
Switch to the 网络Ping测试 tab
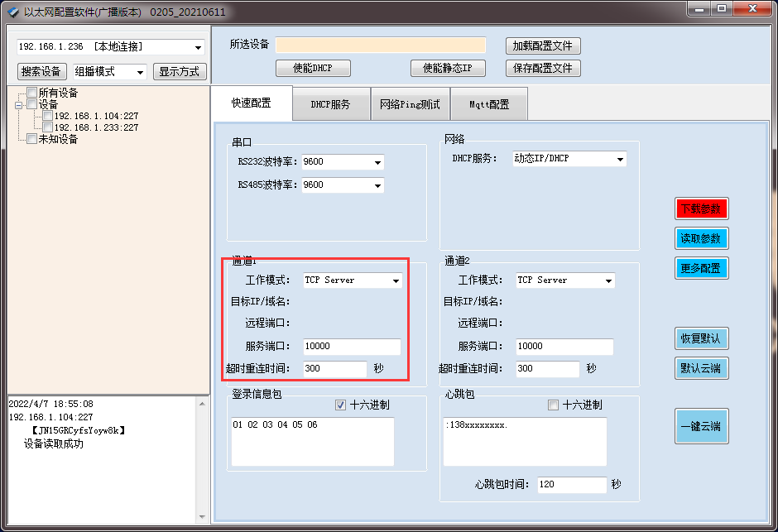pyautogui.click(x=410, y=103)
